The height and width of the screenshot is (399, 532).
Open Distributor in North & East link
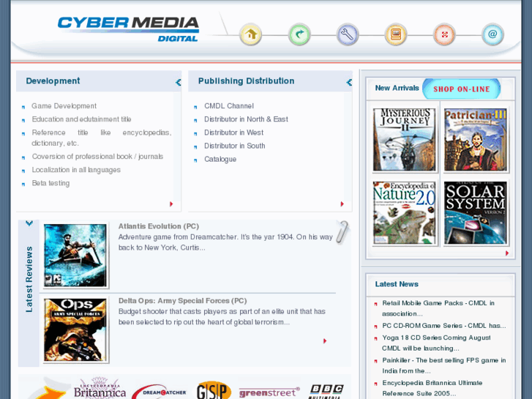pos(246,119)
